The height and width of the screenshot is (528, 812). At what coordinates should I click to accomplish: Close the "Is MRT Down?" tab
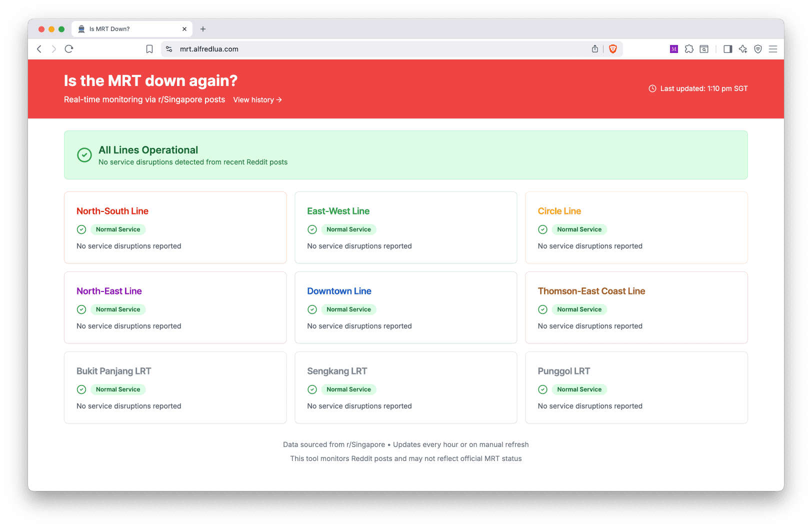point(184,29)
